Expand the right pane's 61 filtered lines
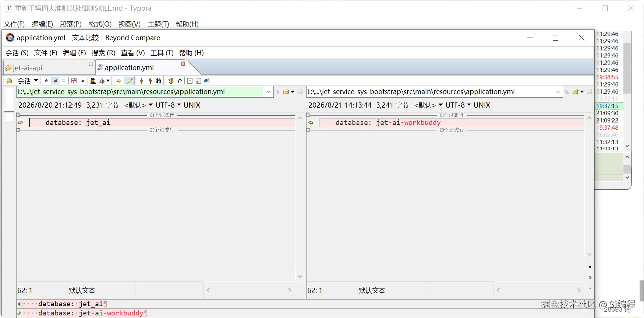This screenshot has height=318, width=644. pyautogui.click(x=308, y=115)
